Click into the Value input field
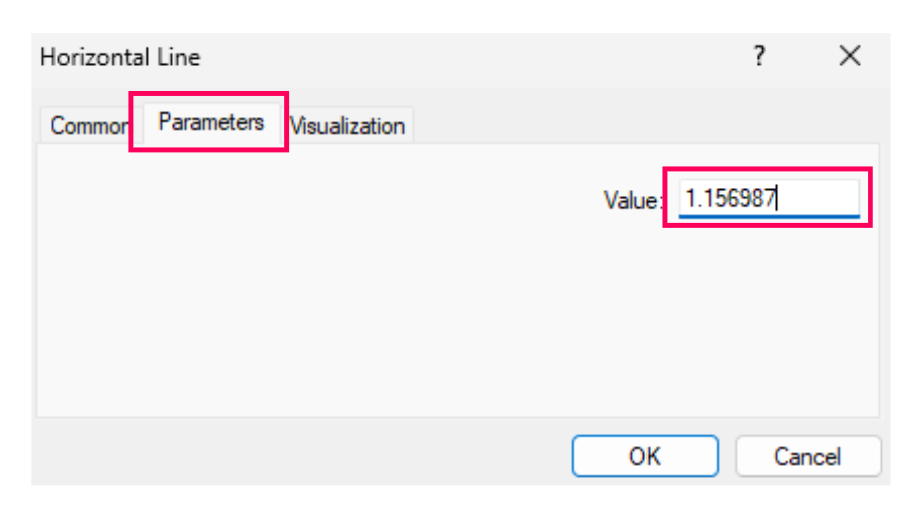920x528 pixels. coord(768,198)
